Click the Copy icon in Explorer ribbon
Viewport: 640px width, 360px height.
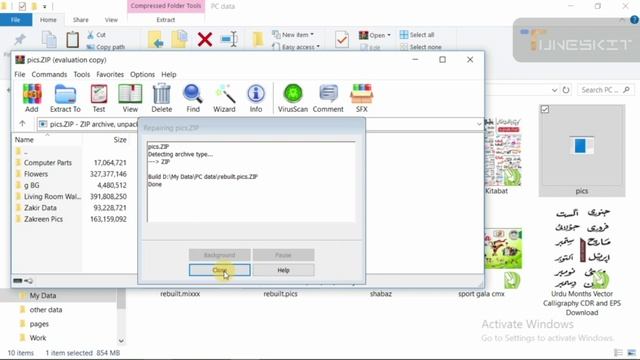coord(49,40)
